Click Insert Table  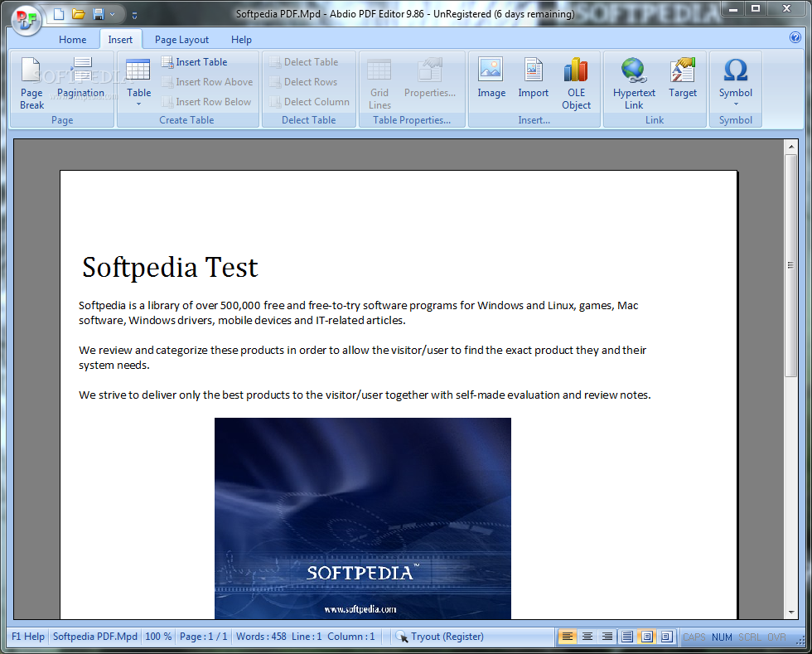click(194, 62)
